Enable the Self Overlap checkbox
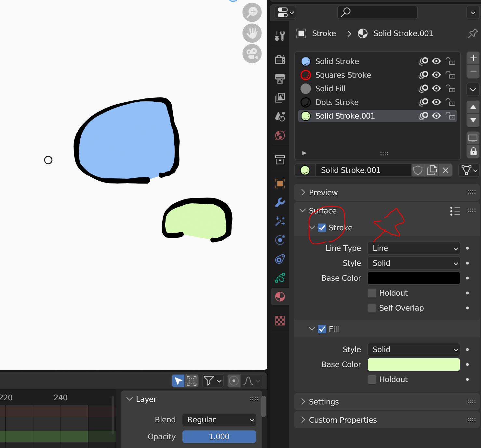This screenshot has width=481, height=448. click(372, 308)
